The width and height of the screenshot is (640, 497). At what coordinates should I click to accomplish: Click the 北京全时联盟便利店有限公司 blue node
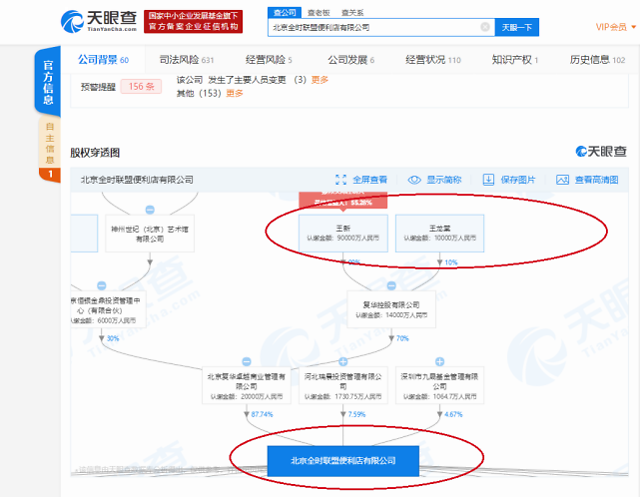(x=343, y=461)
